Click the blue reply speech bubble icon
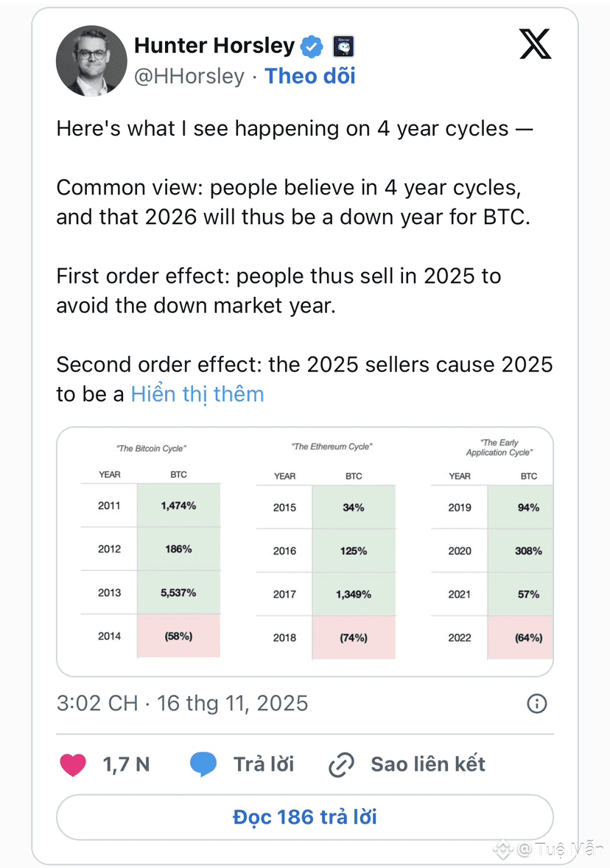 point(203,765)
